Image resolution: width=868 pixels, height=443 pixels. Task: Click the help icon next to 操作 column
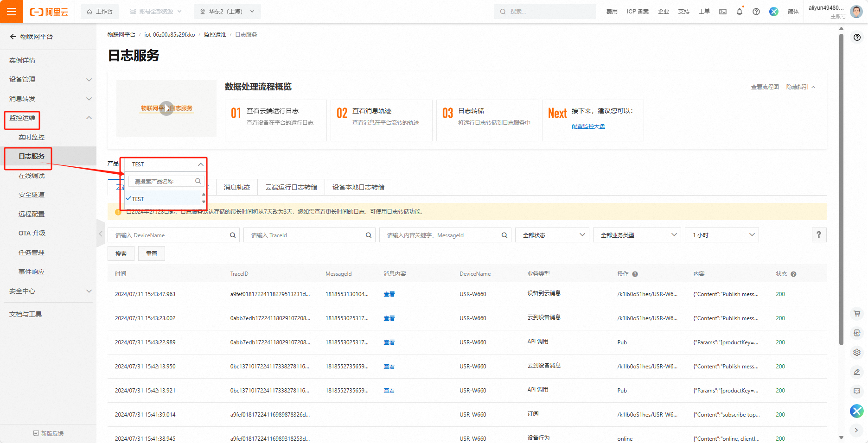tap(635, 274)
